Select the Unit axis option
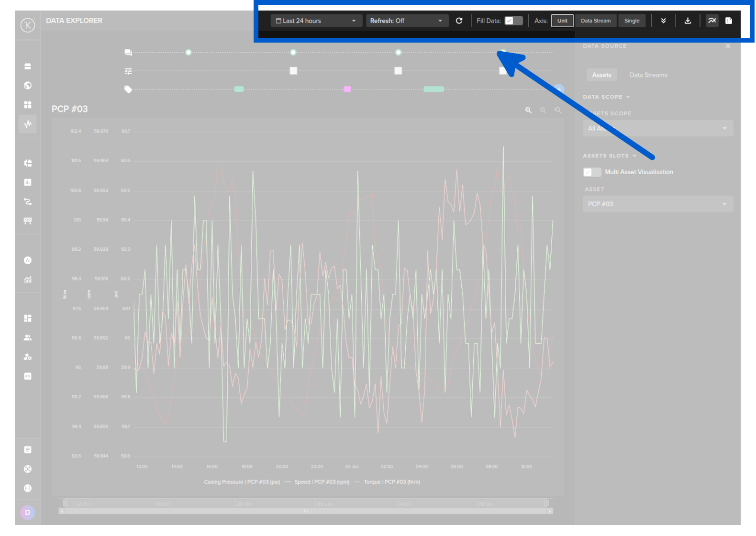Screen dimensions: 756x536 point(562,21)
